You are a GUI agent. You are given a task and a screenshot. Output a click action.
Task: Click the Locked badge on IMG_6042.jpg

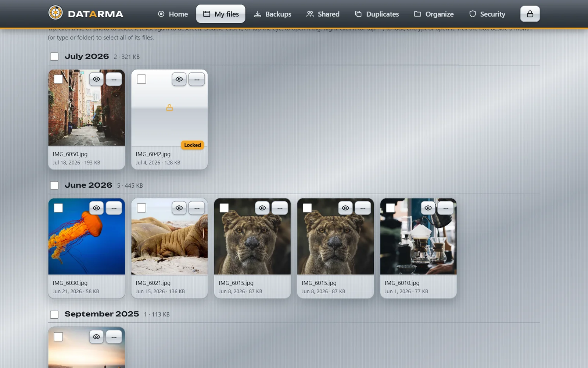(x=193, y=145)
